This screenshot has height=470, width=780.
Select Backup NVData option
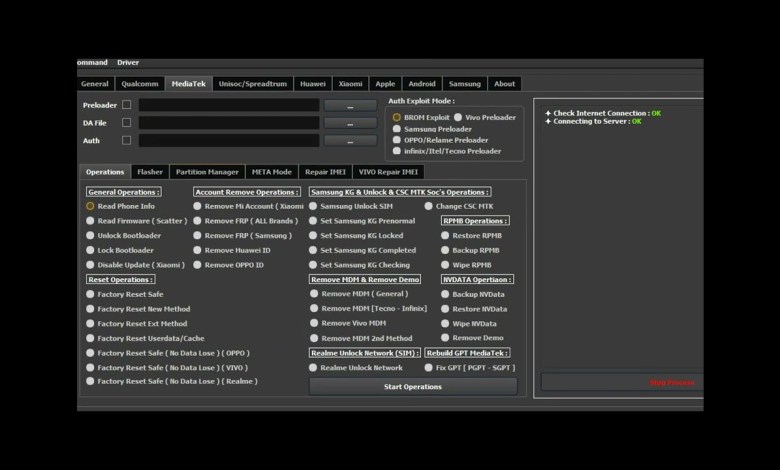[x=445, y=294]
